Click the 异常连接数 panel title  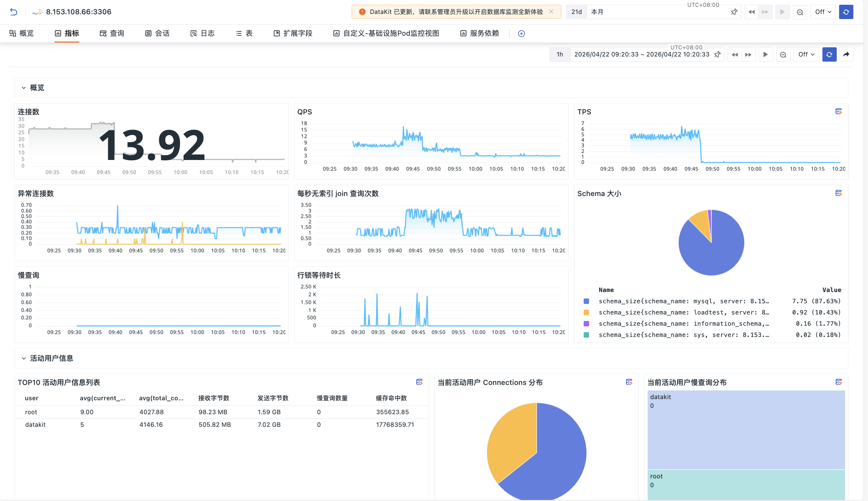point(36,193)
